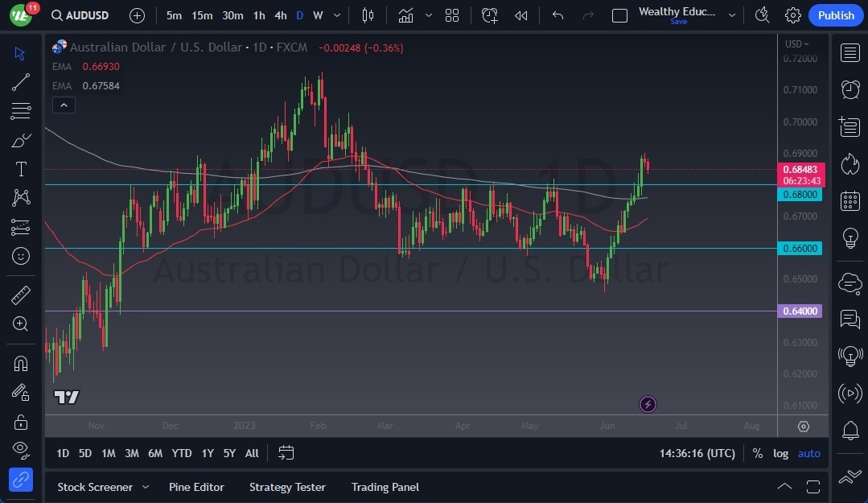Open the Indicators menu

405,14
